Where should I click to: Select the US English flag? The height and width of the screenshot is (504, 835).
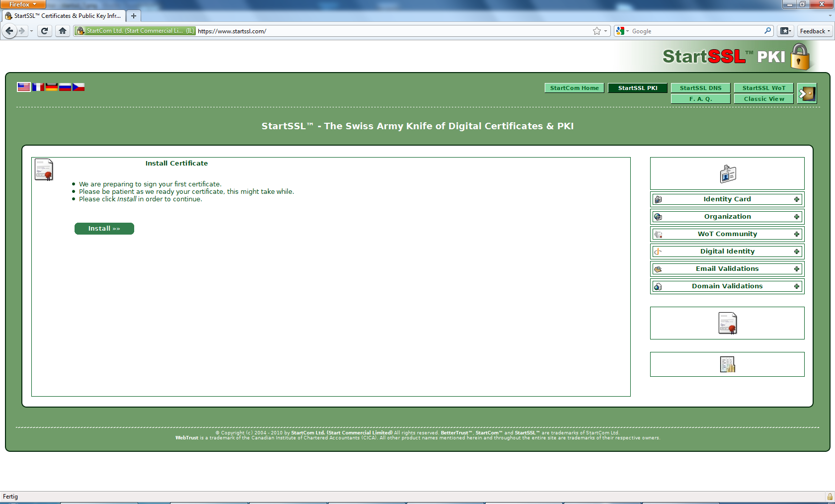24,87
